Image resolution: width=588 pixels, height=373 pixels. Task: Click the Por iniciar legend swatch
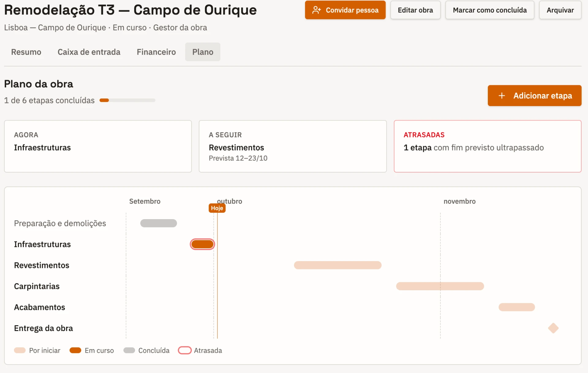pyautogui.click(x=20, y=350)
